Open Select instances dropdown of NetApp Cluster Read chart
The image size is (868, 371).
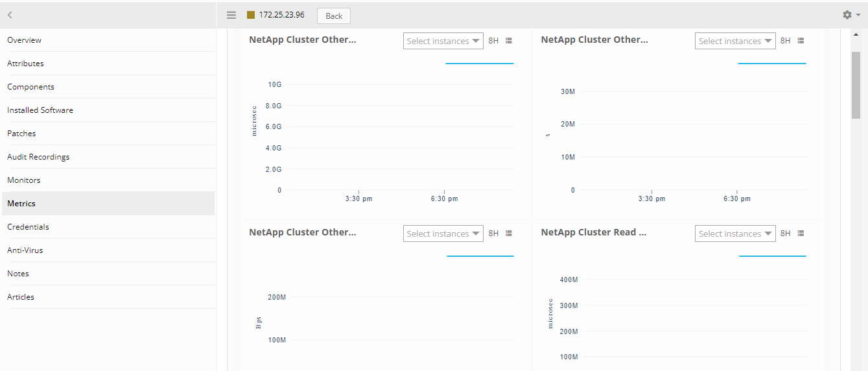tap(735, 233)
